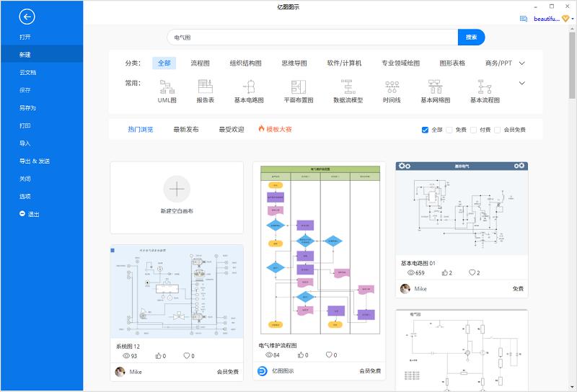
Task: Open the 电气维护流程图 template thumbnail
Action: [x=320, y=250]
